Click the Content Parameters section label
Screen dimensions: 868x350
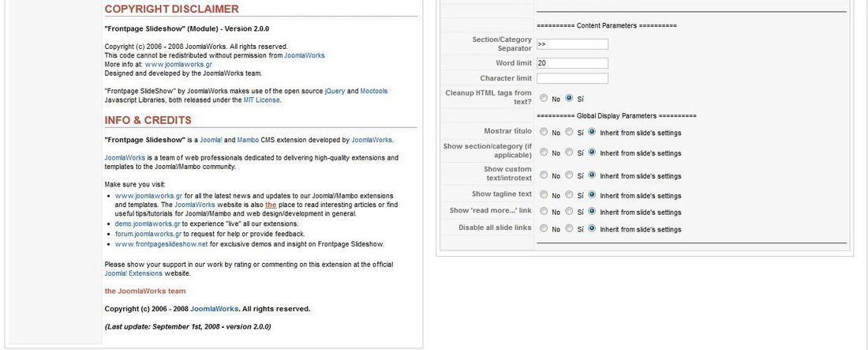click(607, 25)
